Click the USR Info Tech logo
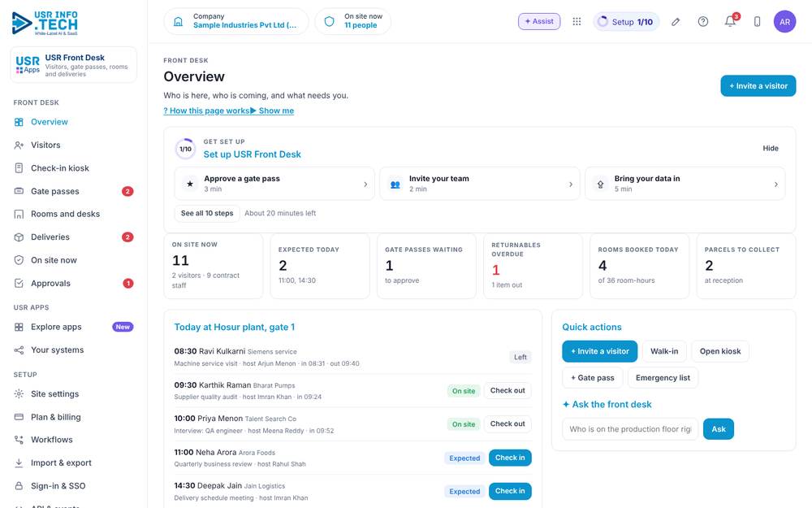Screen dimensions: 812x508 pos(45,23)
